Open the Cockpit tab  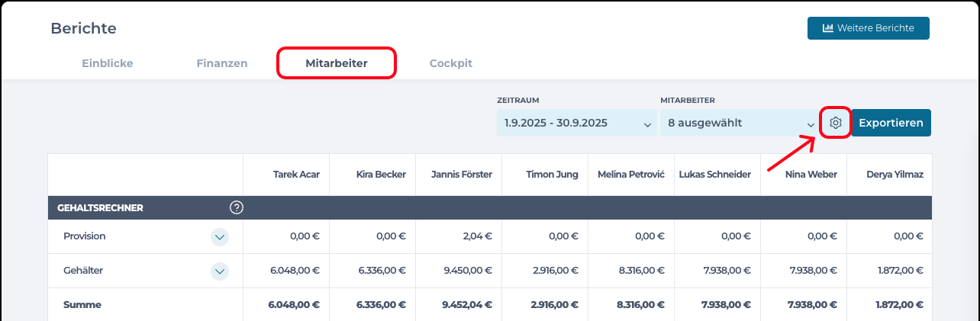pos(450,63)
